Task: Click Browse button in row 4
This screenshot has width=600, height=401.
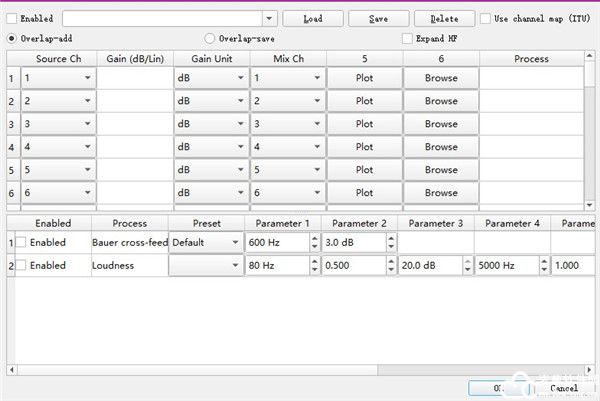Action: (x=441, y=147)
